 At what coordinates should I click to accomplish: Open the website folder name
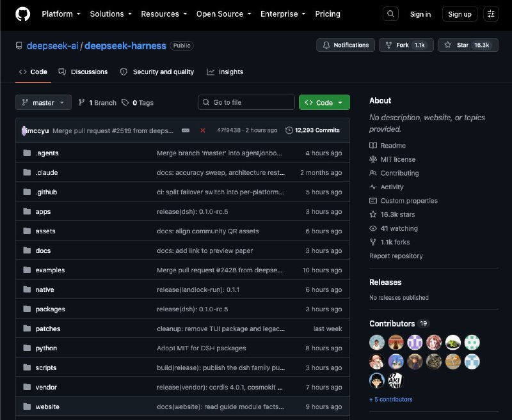click(x=47, y=407)
